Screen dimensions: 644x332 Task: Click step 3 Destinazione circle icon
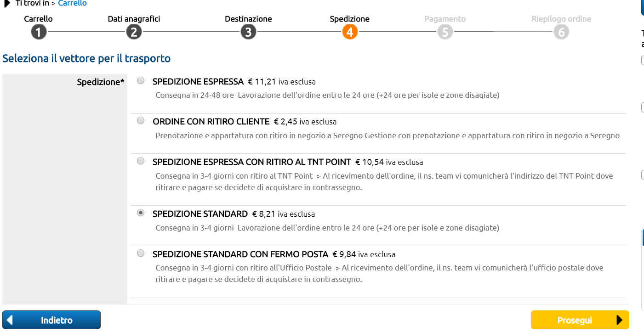click(x=248, y=32)
